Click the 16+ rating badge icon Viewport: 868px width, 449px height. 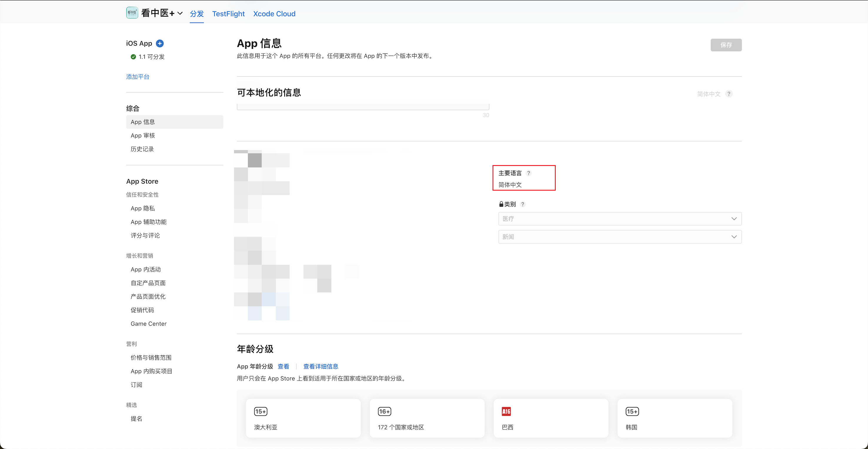point(385,411)
